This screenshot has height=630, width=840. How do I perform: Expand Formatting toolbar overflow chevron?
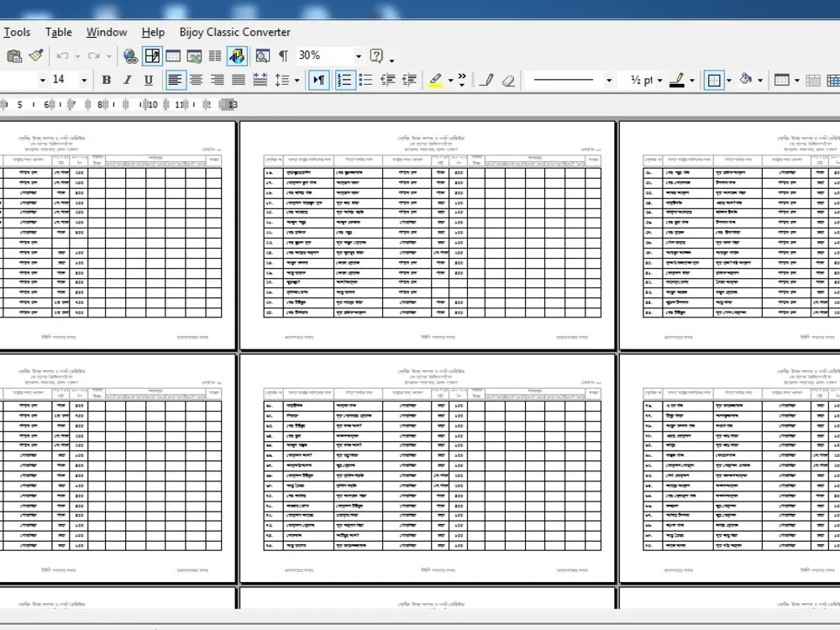point(462,80)
